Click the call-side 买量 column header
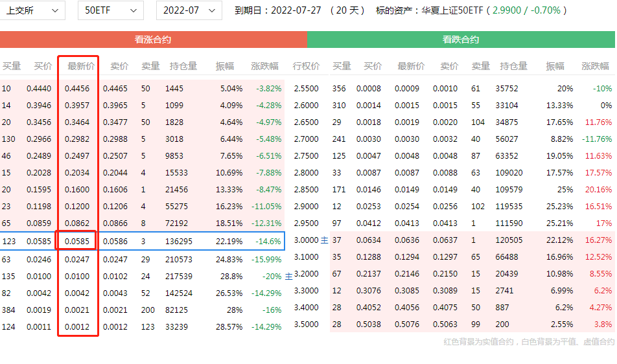 click(x=12, y=66)
